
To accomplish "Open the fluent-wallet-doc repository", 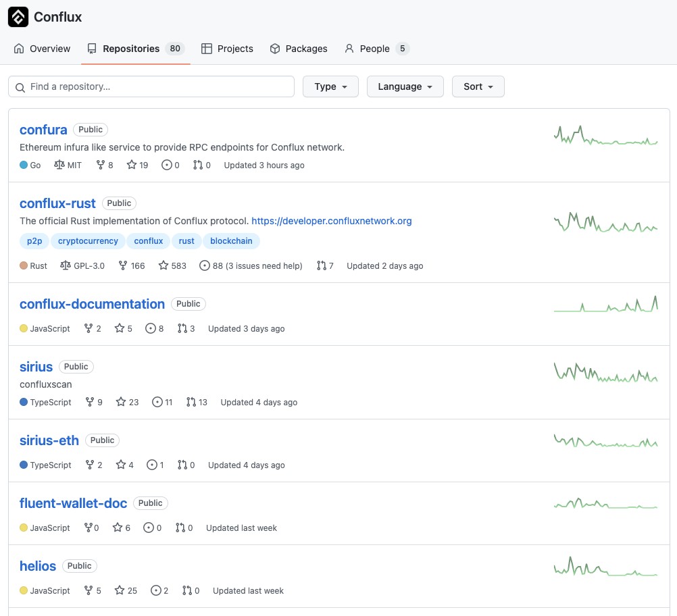I will [x=74, y=503].
